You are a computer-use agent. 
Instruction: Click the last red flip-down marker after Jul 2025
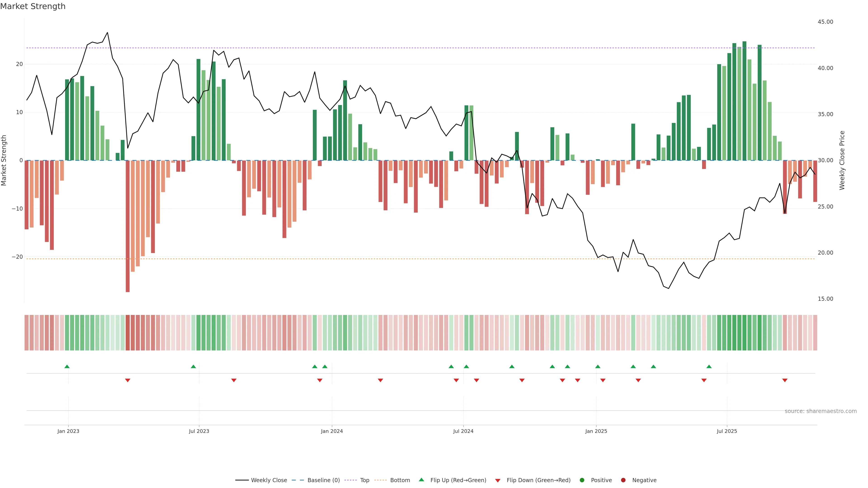click(x=785, y=380)
